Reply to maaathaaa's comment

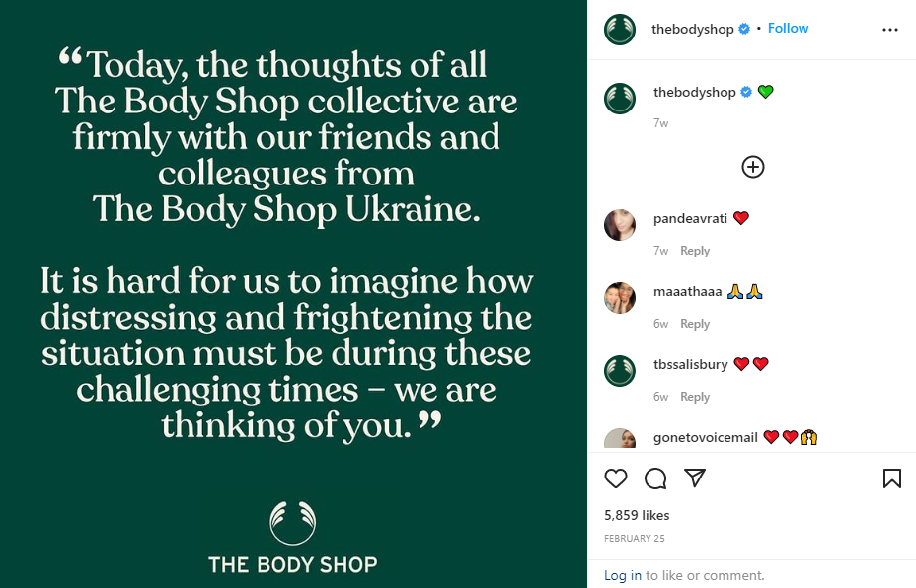(695, 324)
